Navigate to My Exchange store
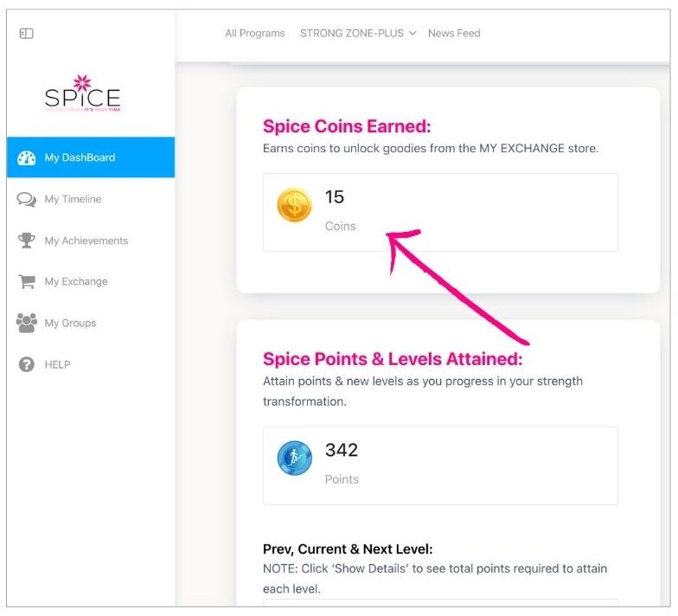This screenshot has height=616, width=678. tap(76, 282)
